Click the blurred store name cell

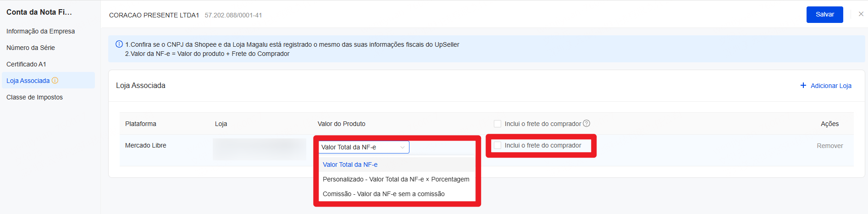point(260,149)
